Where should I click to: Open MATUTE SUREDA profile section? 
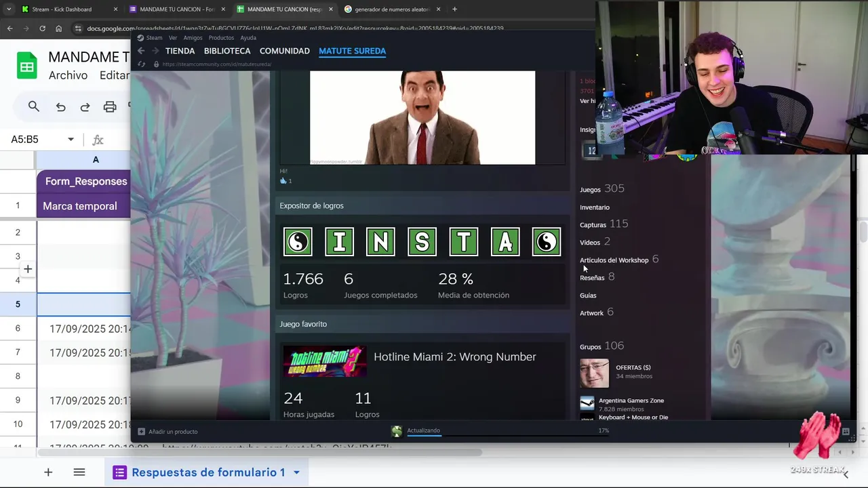[x=352, y=51]
